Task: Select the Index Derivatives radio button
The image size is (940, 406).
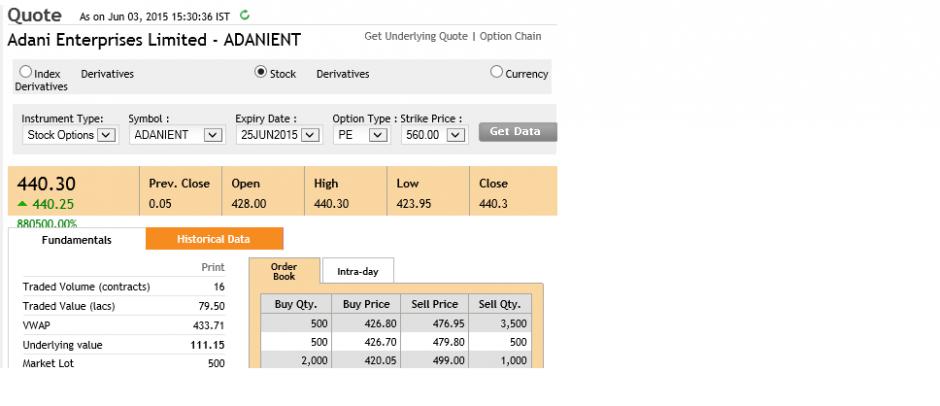Action: 25,72
